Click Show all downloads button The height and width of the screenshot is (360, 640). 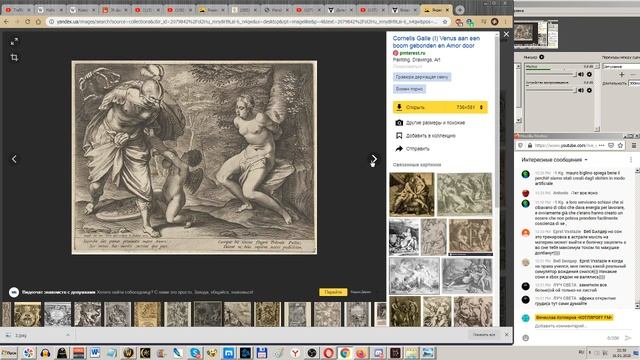click(484, 335)
